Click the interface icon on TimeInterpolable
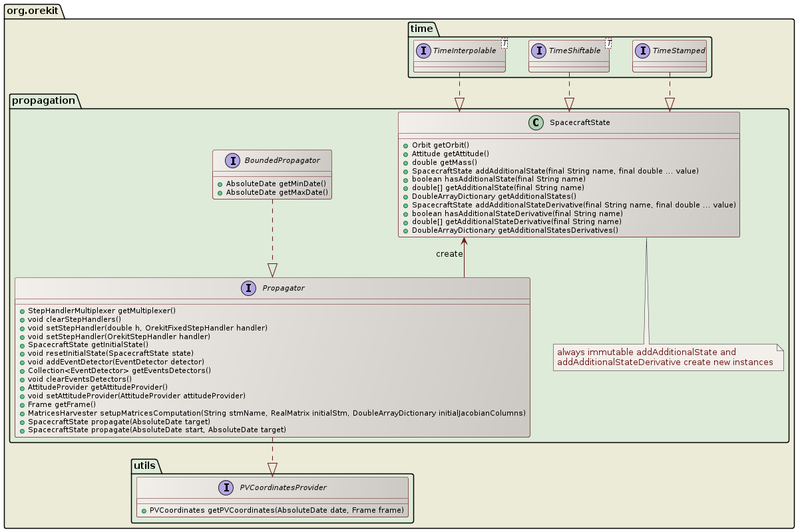The width and height of the screenshot is (798, 532). click(x=423, y=50)
